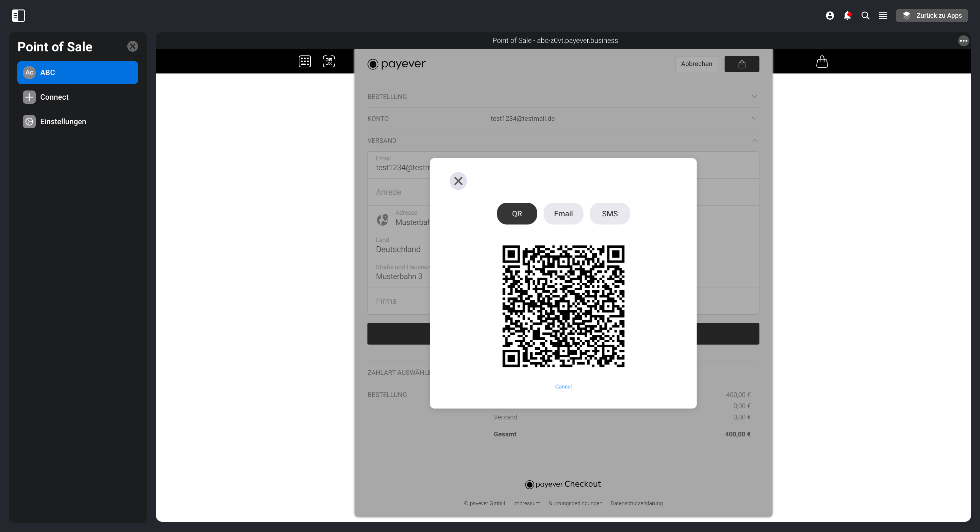Viewport: 980px width, 532px height.
Task: Open the QR scanner icon
Action: tap(329, 62)
